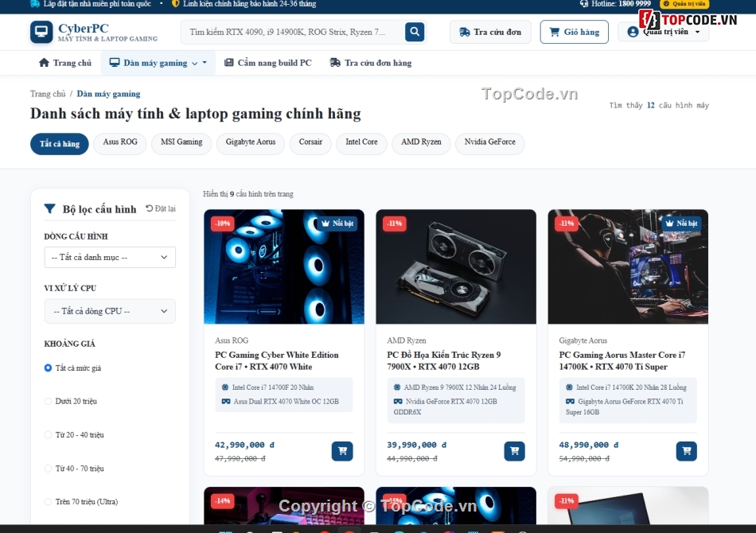
Task: Click the user account avatar icon
Action: 633,32
